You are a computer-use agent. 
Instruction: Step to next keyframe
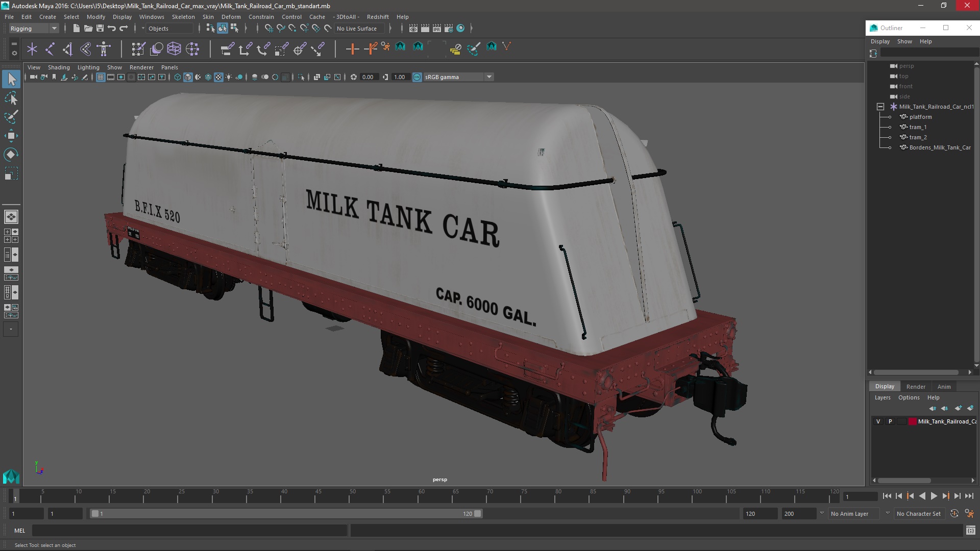[x=946, y=496]
